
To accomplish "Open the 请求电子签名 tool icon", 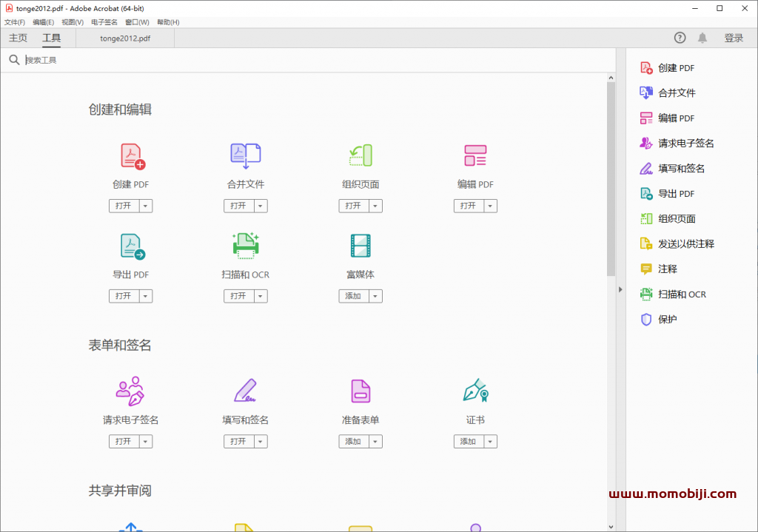I will tap(130, 391).
